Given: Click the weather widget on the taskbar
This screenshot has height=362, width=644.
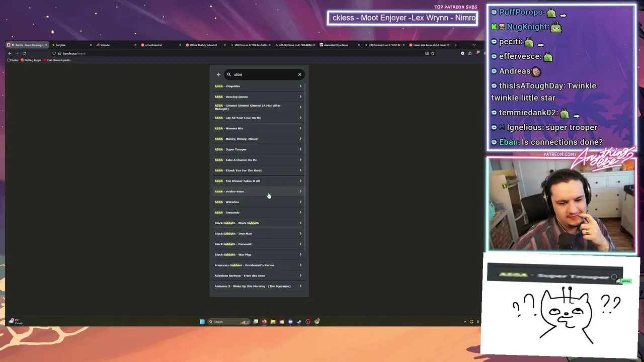Looking at the screenshot, I should 16,322.
